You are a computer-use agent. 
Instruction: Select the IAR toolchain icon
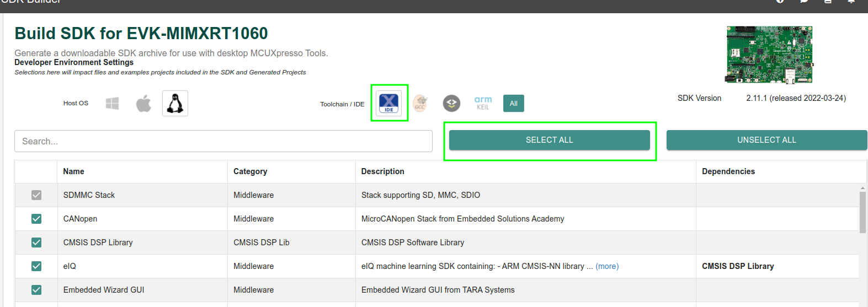[x=451, y=103]
